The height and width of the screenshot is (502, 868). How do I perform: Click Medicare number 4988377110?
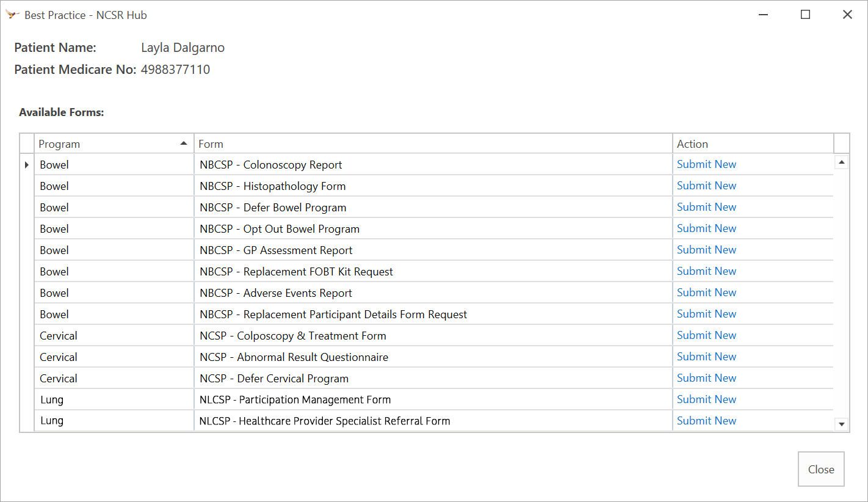(x=175, y=70)
